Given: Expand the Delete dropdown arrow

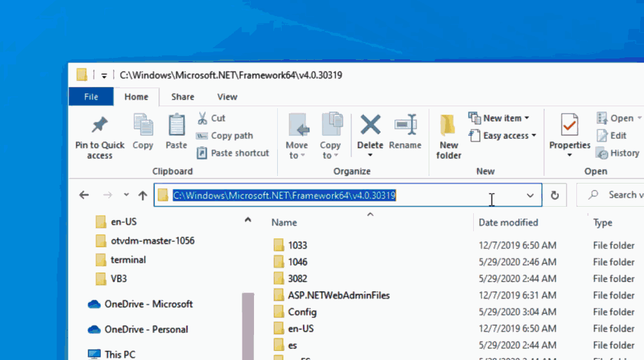Looking at the screenshot, I should pyautogui.click(x=370, y=155).
